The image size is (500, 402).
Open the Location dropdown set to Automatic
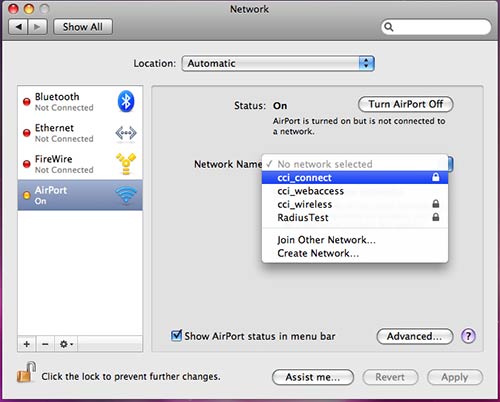click(278, 63)
